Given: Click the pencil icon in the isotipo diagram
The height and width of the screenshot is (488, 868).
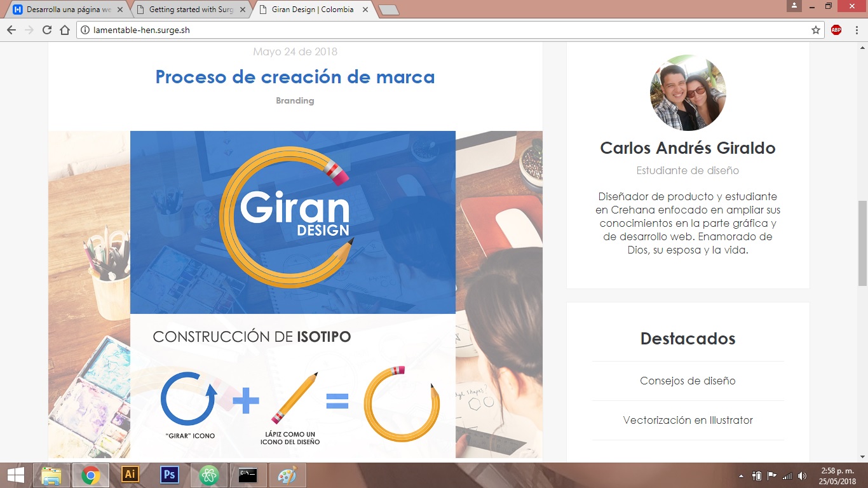Looking at the screenshot, I should [x=294, y=398].
